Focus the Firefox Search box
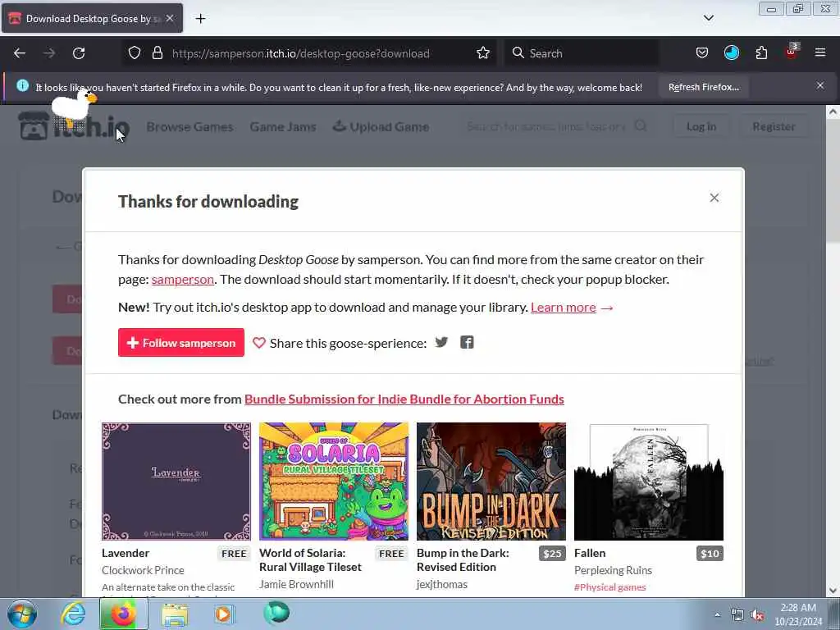840x630 pixels. click(582, 53)
